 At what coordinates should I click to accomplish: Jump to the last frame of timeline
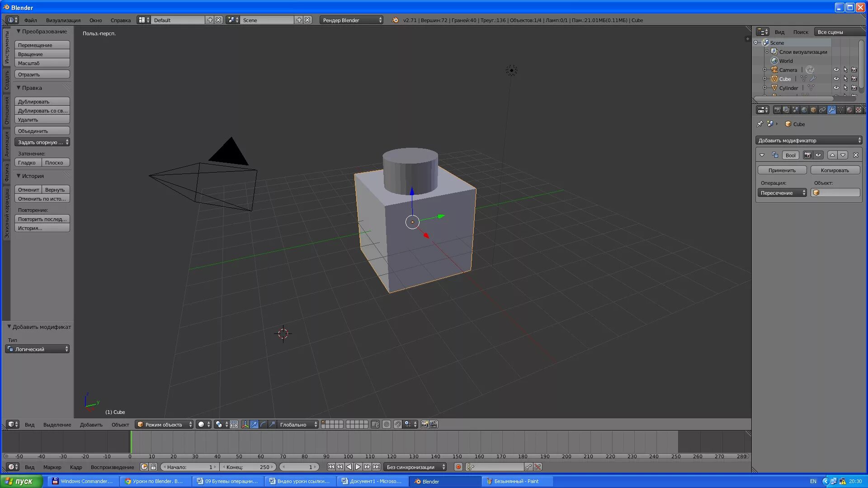pos(376,467)
